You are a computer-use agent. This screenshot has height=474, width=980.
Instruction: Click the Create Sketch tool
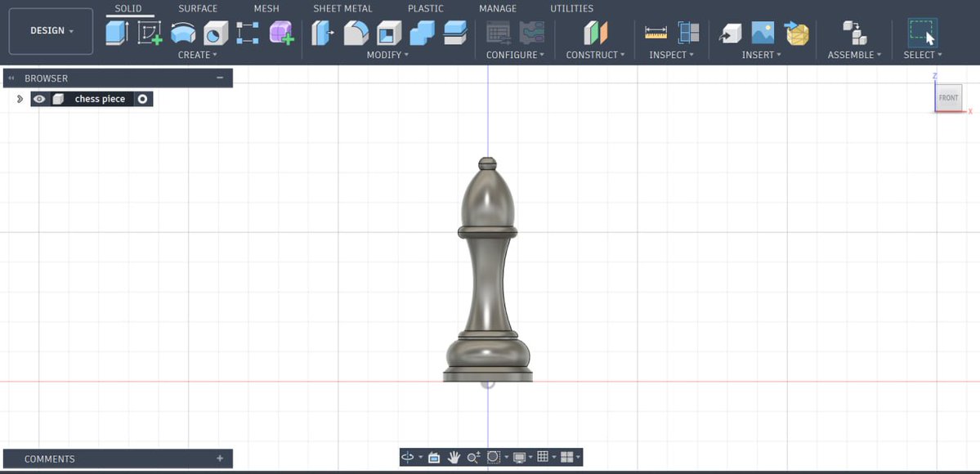(150, 33)
